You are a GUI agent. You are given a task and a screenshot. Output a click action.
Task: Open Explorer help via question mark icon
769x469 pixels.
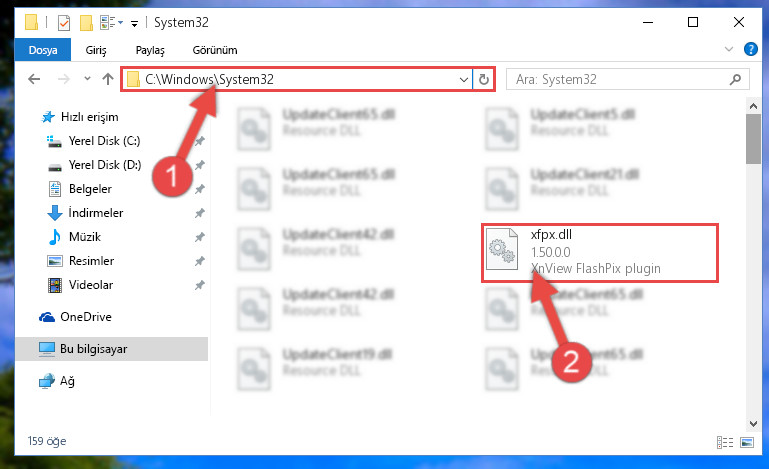click(x=750, y=49)
